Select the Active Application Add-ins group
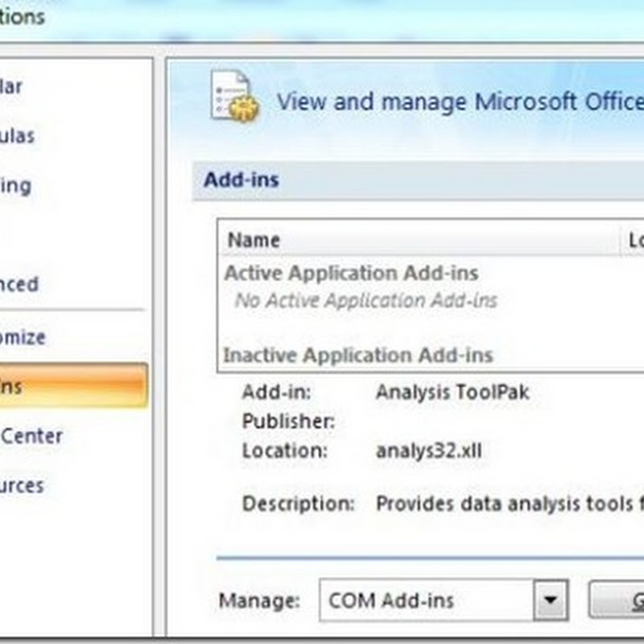644x644 pixels. pos(351,273)
